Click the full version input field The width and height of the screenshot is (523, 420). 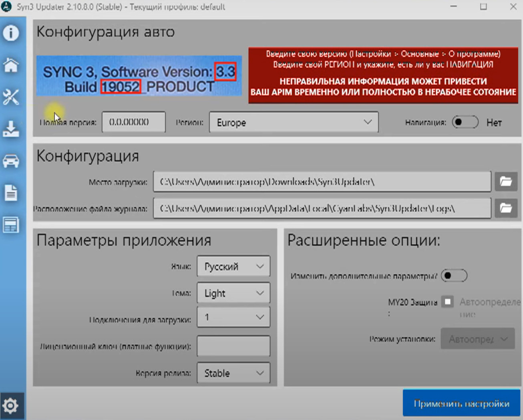(134, 122)
